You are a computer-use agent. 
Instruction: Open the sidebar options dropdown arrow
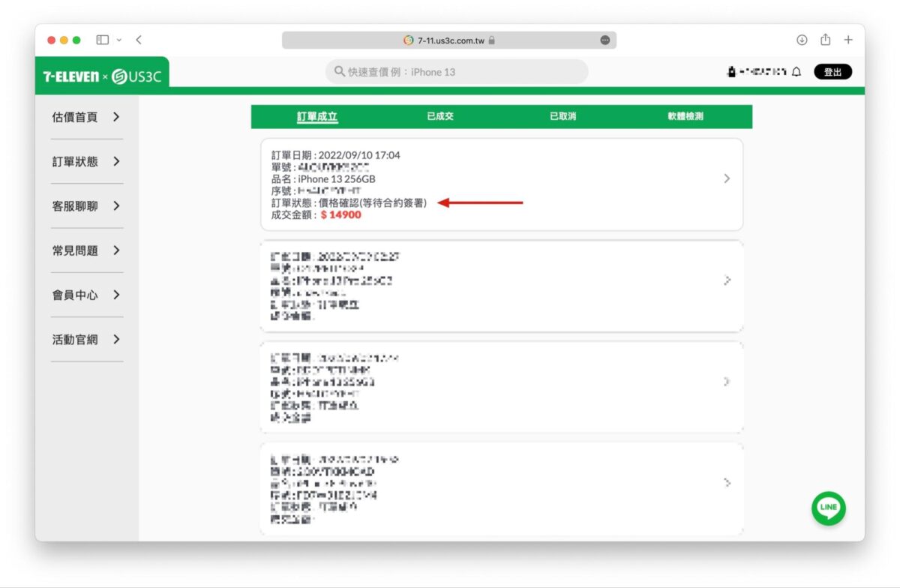coord(118,40)
